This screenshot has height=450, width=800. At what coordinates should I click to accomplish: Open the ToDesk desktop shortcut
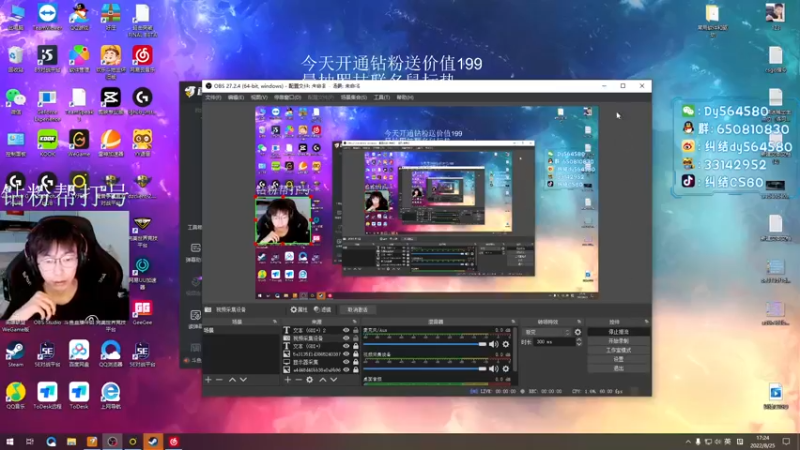pos(79,396)
